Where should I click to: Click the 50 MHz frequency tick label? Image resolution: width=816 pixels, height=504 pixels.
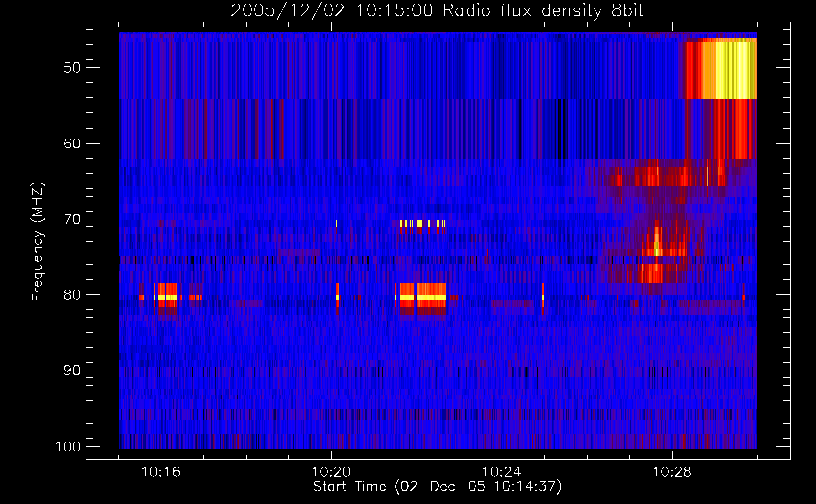click(x=72, y=68)
